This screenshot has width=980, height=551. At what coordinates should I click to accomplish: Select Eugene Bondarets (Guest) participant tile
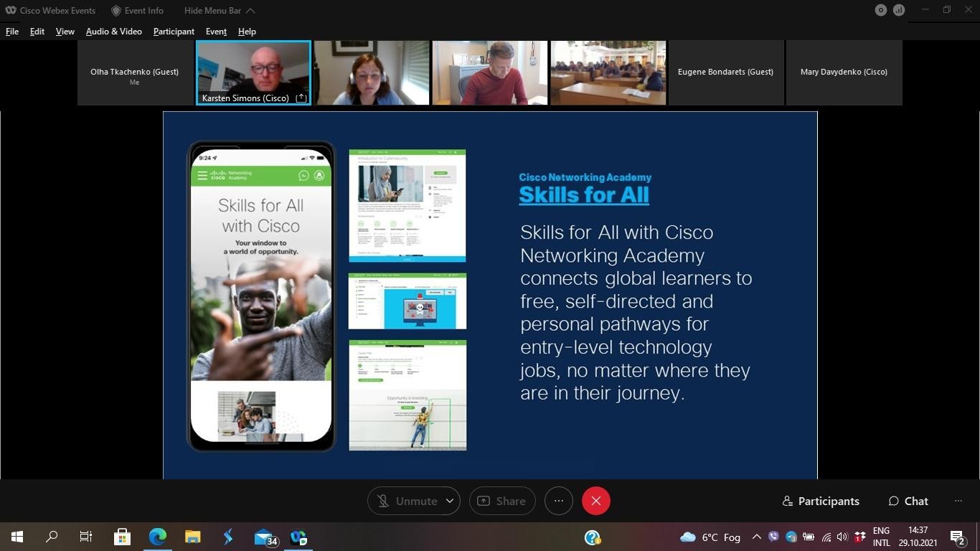click(725, 72)
